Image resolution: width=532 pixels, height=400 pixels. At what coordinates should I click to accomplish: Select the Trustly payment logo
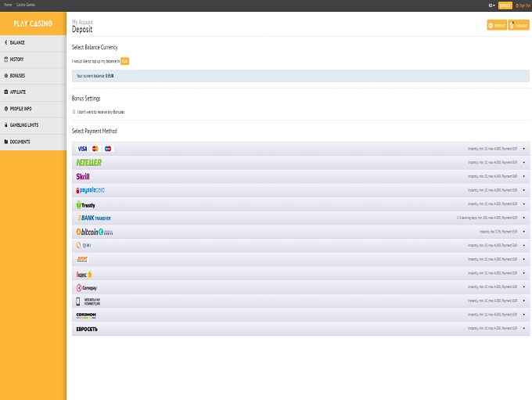click(x=85, y=205)
